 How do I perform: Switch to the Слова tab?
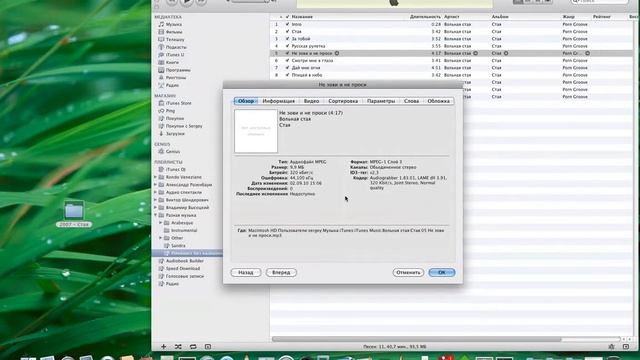click(411, 101)
